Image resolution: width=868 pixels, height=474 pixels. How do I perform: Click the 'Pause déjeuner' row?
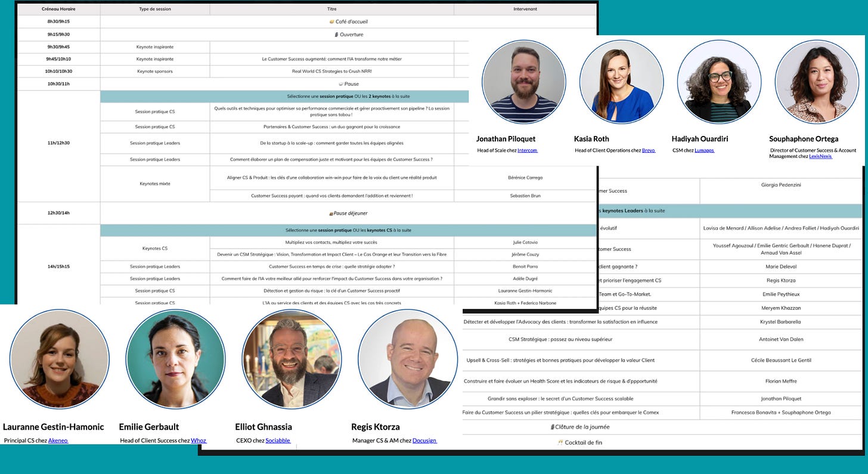tap(348, 213)
